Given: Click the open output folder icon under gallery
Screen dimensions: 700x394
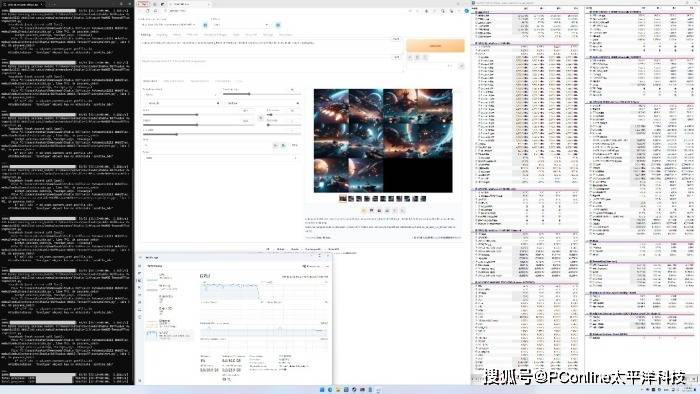Looking at the screenshot, I should 363,211.
